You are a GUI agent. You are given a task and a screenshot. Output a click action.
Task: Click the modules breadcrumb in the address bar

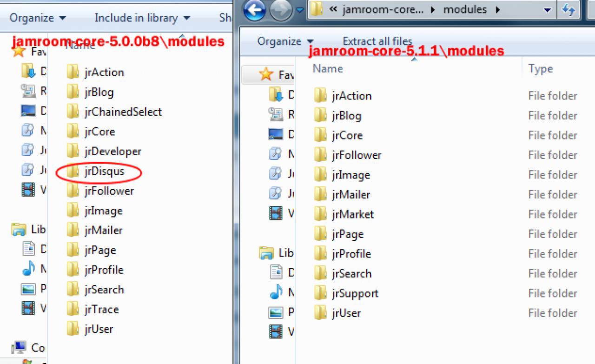coord(465,10)
